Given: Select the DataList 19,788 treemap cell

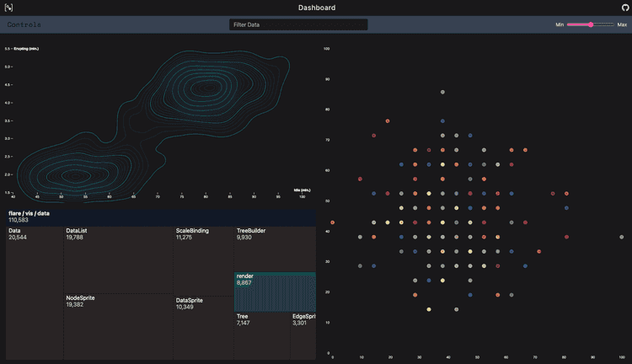Looking at the screenshot, I should coord(119,260).
